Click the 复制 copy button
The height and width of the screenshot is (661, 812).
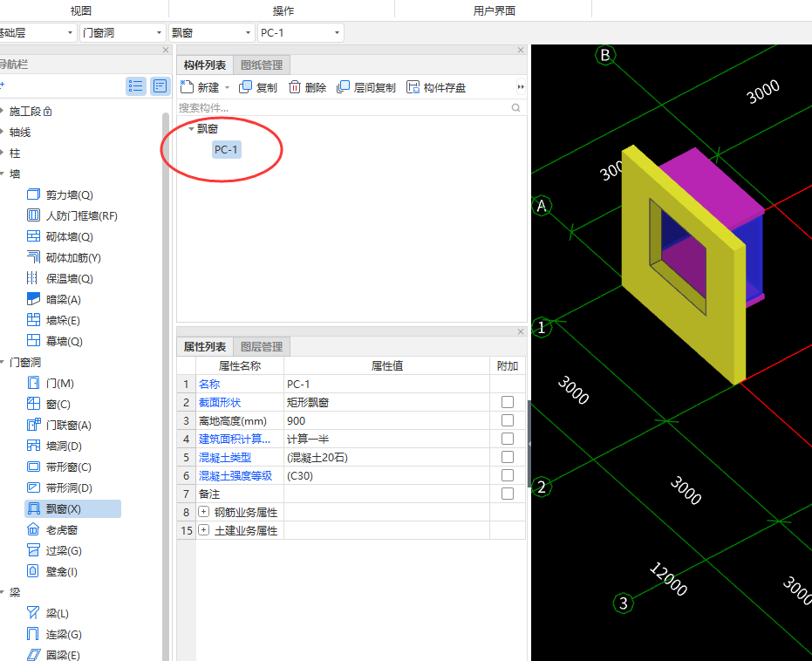tap(258, 87)
